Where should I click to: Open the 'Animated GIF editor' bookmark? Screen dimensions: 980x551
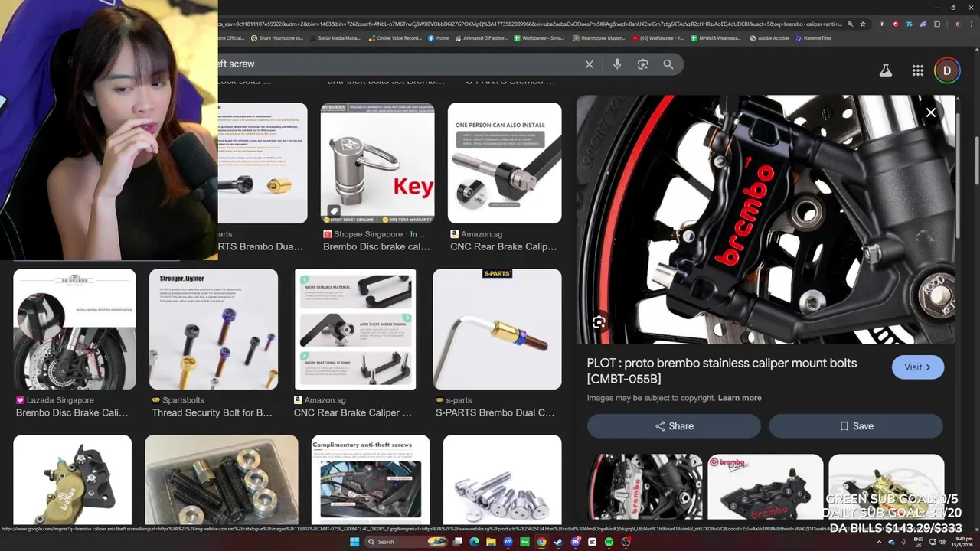tap(481, 38)
